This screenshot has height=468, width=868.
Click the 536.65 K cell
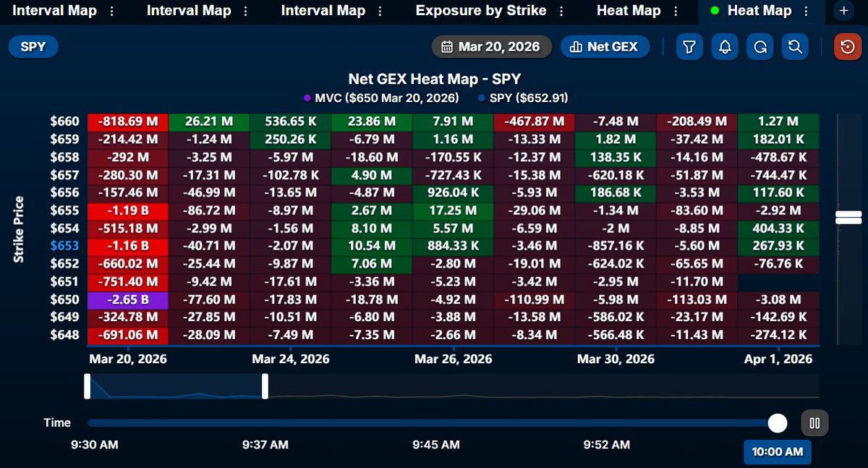coord(290,122)
